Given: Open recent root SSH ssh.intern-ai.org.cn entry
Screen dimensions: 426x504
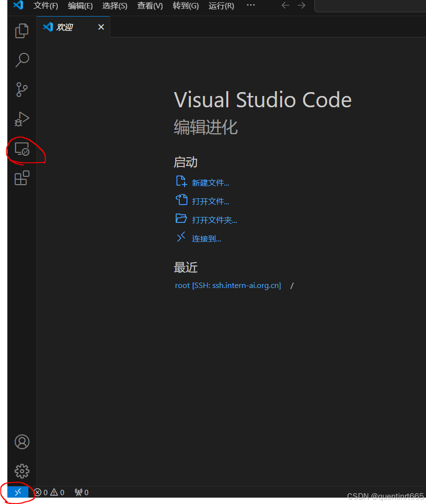Looking at the screenshot, I should (x=228, y=286).
